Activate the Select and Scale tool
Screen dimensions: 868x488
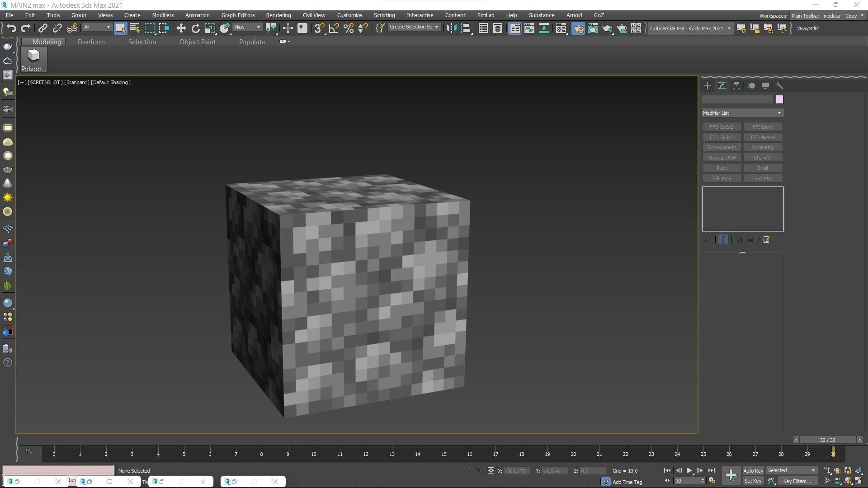coord(210,28)
